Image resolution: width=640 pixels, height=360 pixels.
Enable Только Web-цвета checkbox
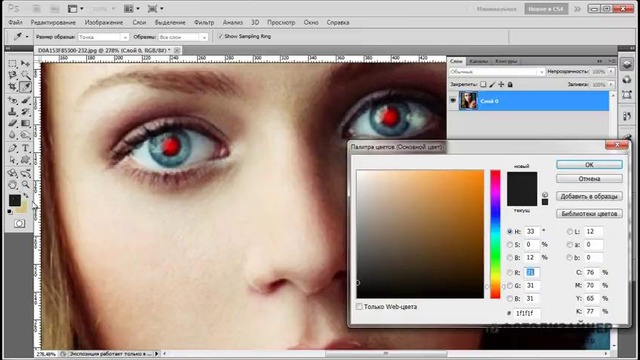point(359,307)
